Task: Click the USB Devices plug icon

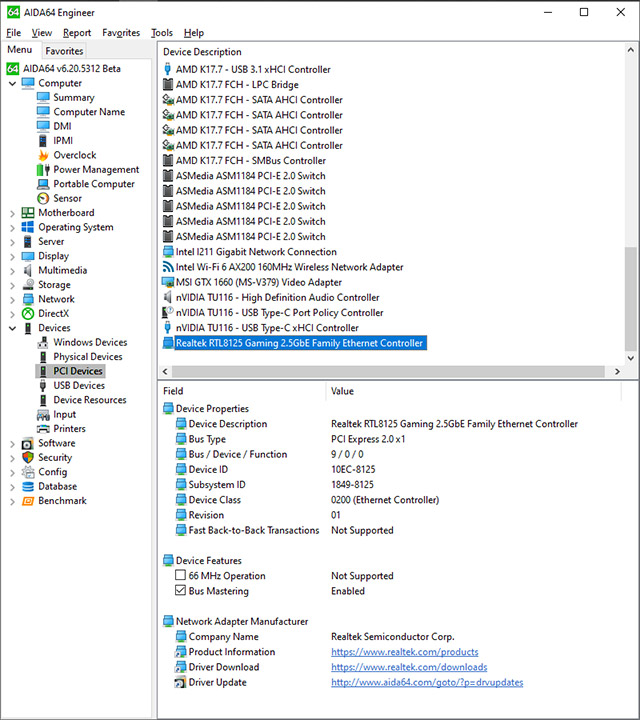Action: tap(43, 385)
